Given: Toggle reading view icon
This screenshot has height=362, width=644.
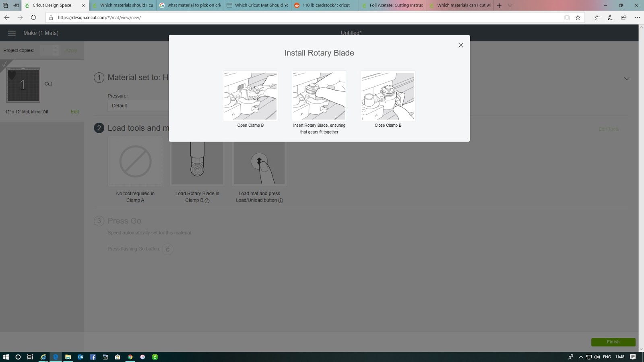Looking at the screenshot, I should pos(567,17).
